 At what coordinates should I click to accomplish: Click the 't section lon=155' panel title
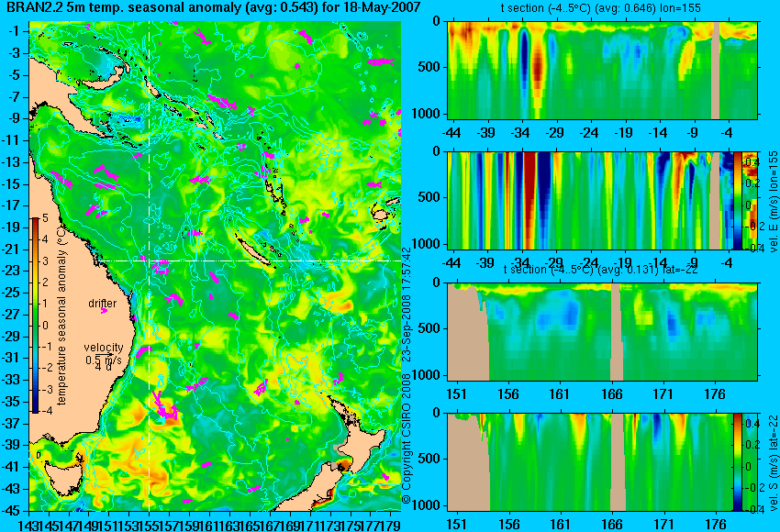(601, 8)
